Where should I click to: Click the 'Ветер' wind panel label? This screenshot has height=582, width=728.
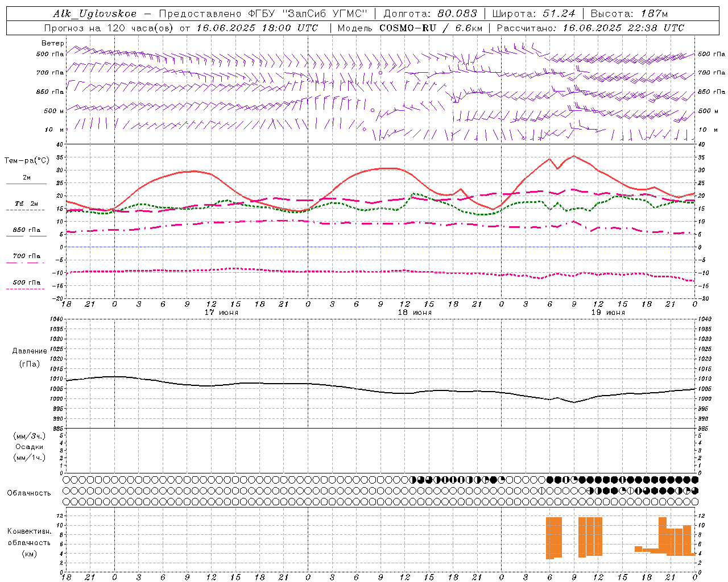coord(53,43)
